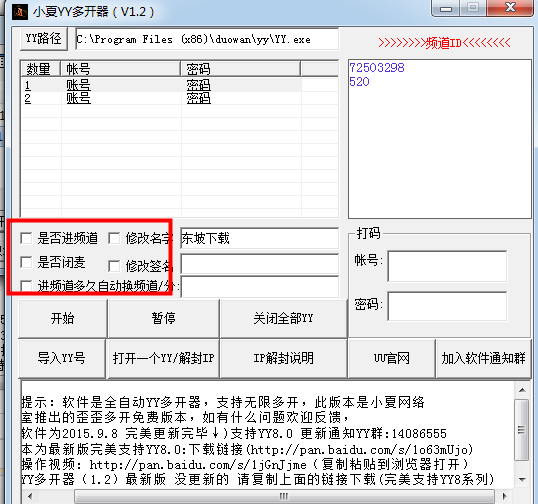Click the pan.baidu.com/s/1o63mUjo download link text
The image size is (538, 504).
point(360,449)
